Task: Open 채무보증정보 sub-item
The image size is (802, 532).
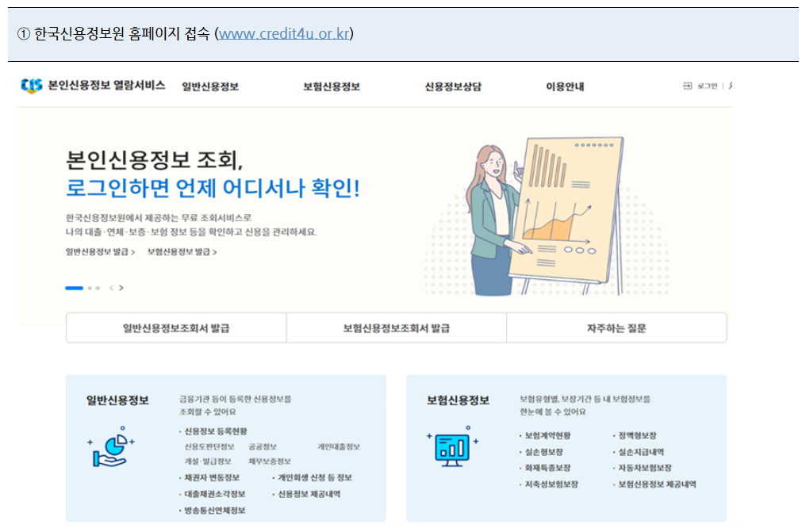Action: pos(270,461)
